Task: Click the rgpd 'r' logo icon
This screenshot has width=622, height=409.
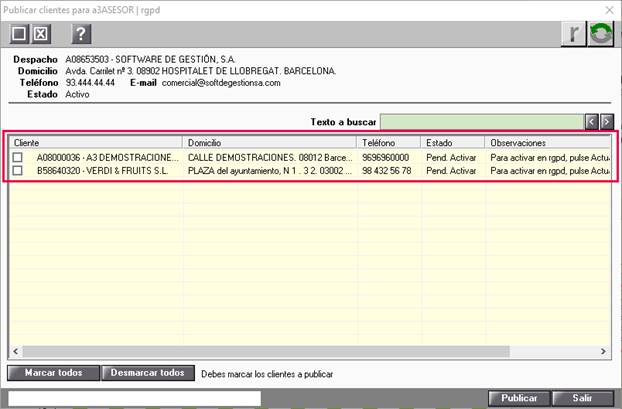Action: pos(573,34)
